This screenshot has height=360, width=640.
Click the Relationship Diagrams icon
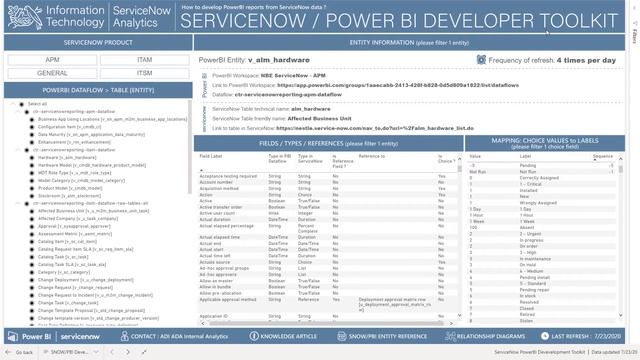coord(450,336)
